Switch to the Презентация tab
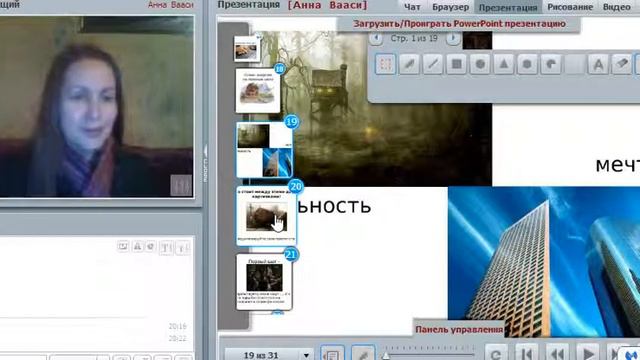Viewport: 640px width, 360px height. [508, 7]
